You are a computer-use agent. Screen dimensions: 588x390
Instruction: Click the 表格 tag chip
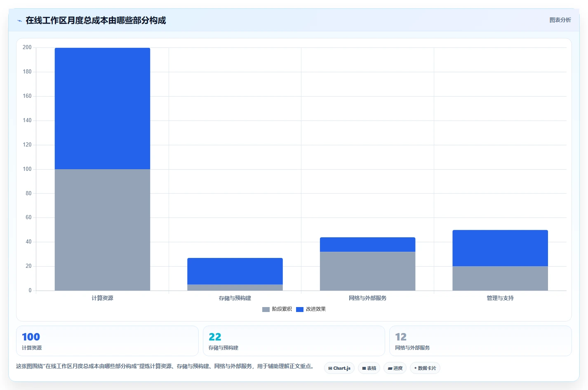tap(369, 368)
